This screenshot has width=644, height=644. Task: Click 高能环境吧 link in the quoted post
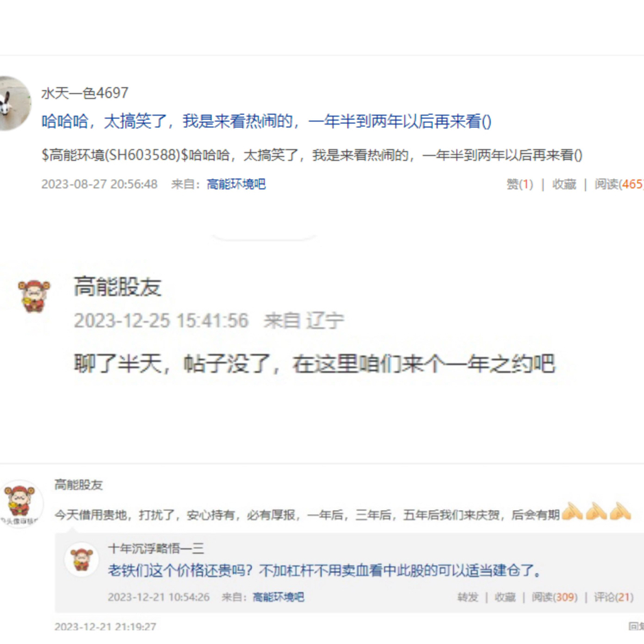coord(278,597)
